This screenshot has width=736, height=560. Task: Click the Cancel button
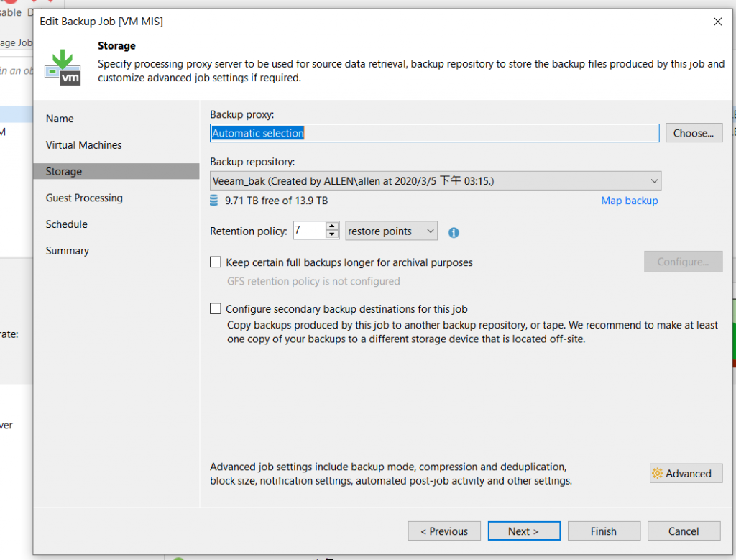click(x=684, y=531)
